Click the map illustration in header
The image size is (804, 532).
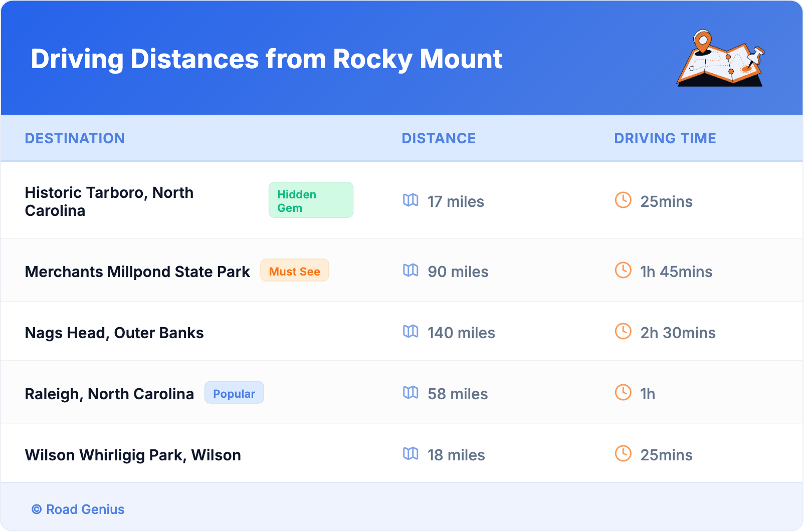pyautogui.click(x=721, y=59)
